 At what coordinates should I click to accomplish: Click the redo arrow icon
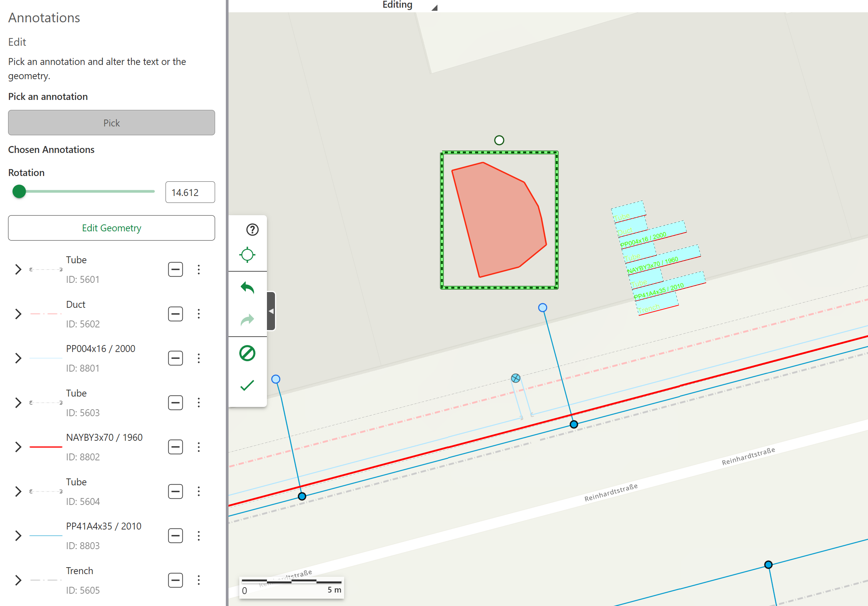point(247,319)
